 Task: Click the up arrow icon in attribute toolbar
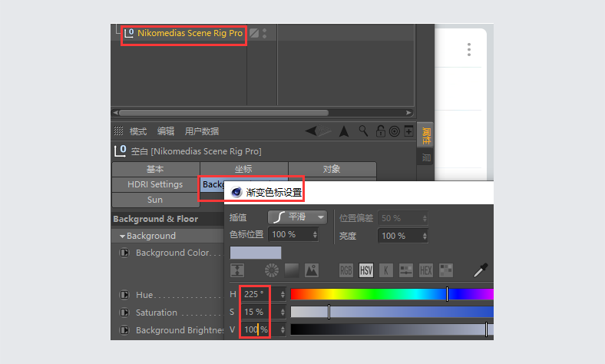tap(344, 131)
